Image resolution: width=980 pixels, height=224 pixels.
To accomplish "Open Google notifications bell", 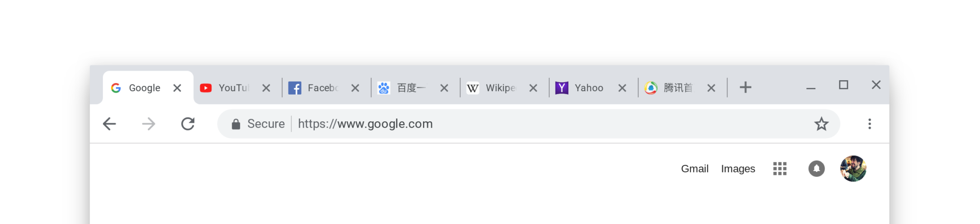I will (816, 169).
